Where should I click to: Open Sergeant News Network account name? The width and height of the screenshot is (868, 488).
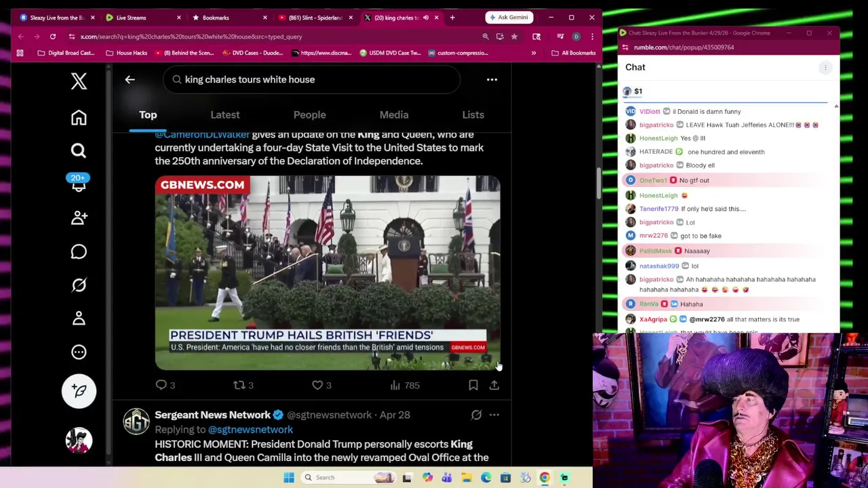pos(212,415)
